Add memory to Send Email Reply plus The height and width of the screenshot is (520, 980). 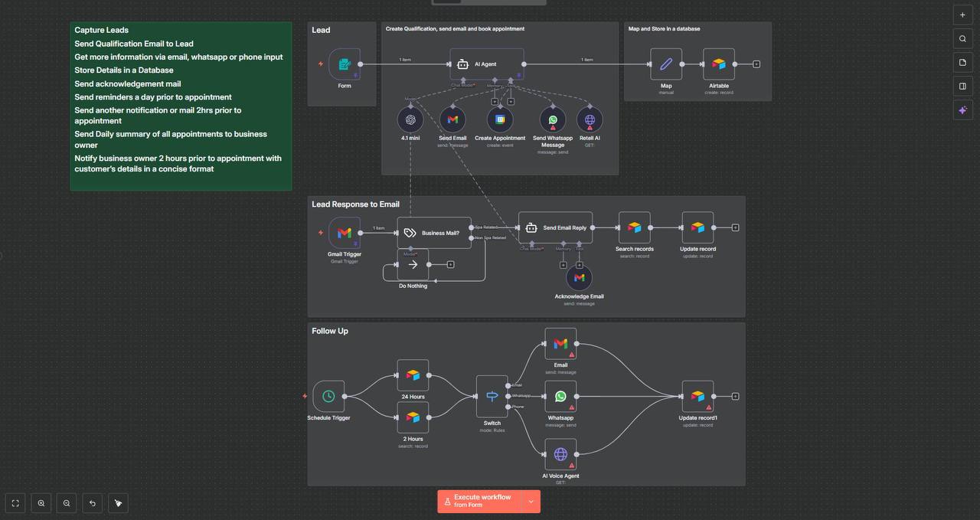pyautogui.click(x=563, y=265)
